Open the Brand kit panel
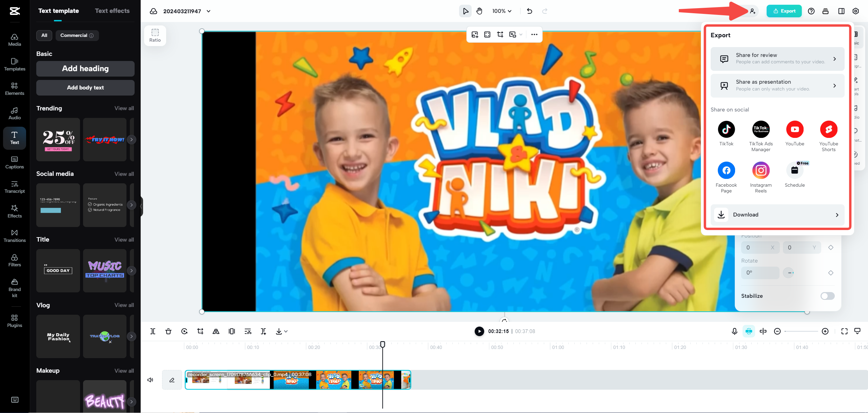The width and height of the screenshot is (868, 413). coord(14,288)
